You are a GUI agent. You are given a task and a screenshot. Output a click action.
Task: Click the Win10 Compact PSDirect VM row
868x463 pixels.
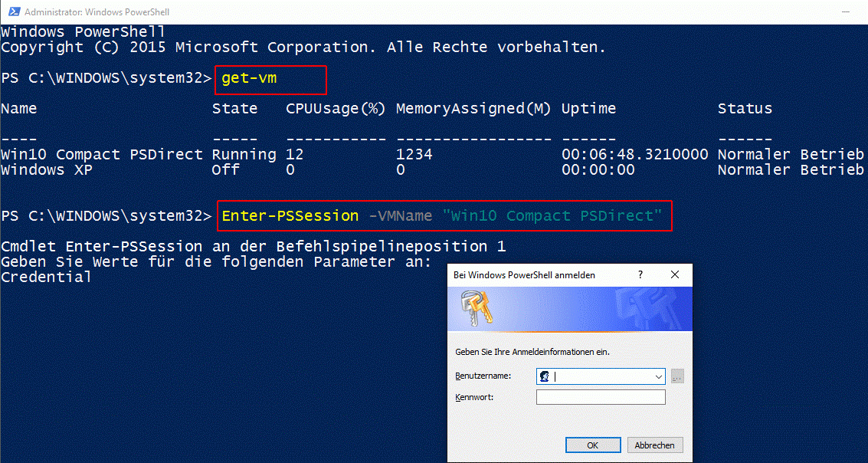[432, 155]
